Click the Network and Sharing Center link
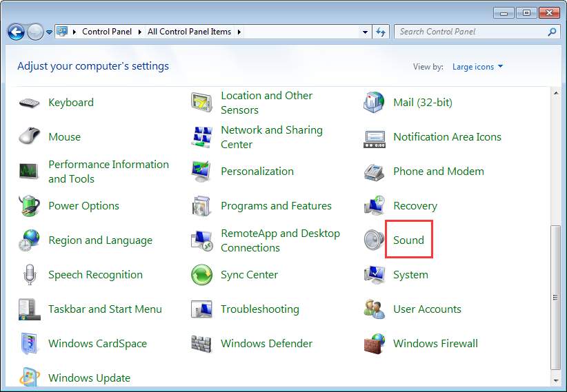The width and height of the screenshot is (567, 392). click(272, 137)
